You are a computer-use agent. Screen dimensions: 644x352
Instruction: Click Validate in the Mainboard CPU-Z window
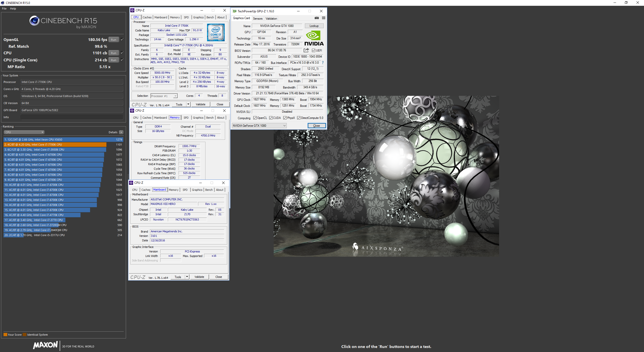click(x=199, y=277)
